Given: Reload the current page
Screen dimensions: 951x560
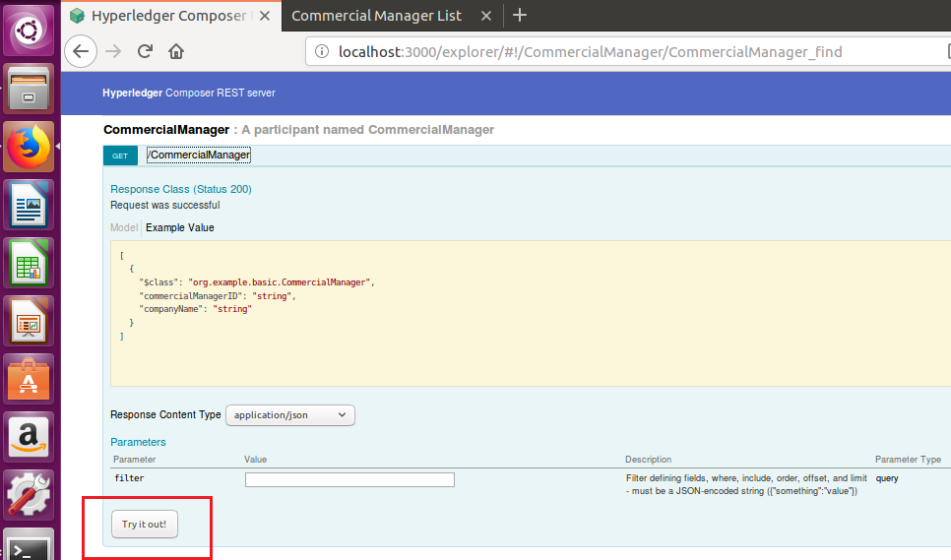Looking at the screenshot, I should 145,51.
